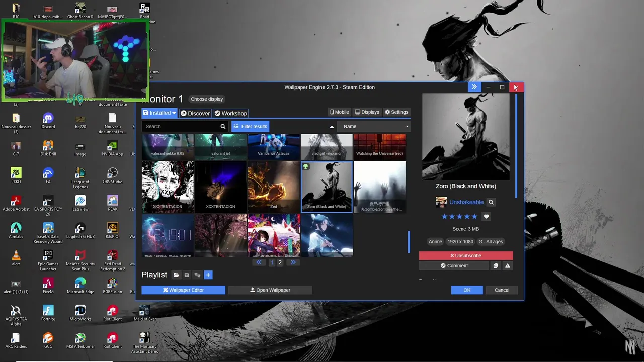The height and width of the screenshot is (362, 644).
Task: Focus the wallpaper Search field
Action: 180,127
